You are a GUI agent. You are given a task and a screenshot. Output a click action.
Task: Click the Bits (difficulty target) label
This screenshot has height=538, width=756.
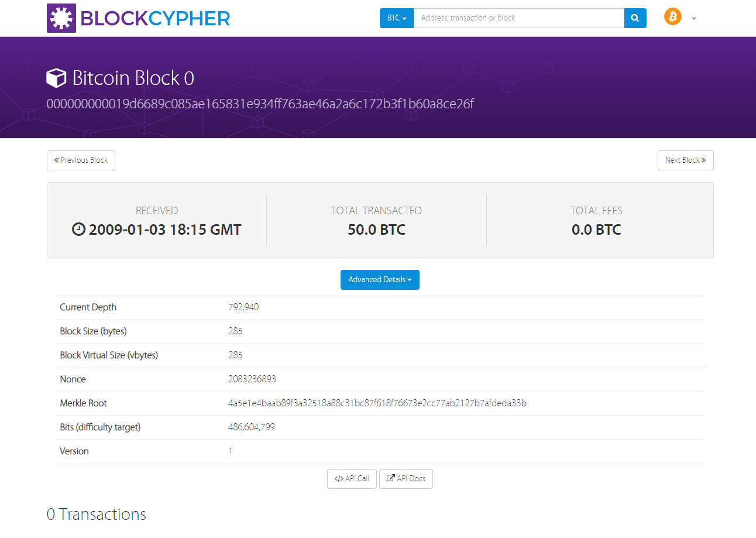[x=100, y=427]
